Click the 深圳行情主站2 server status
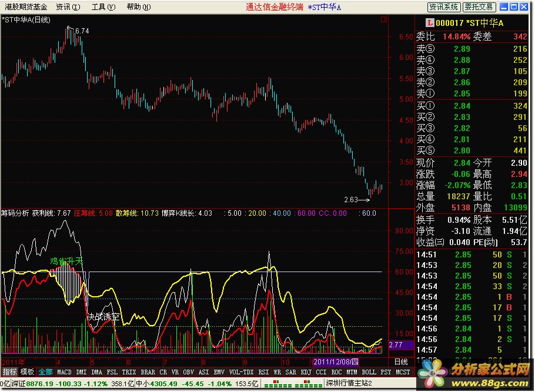The image size is (535, 392). pos(349,383)
